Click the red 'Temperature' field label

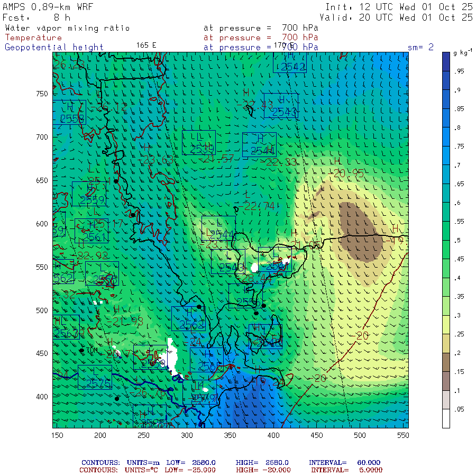point(33,38)
